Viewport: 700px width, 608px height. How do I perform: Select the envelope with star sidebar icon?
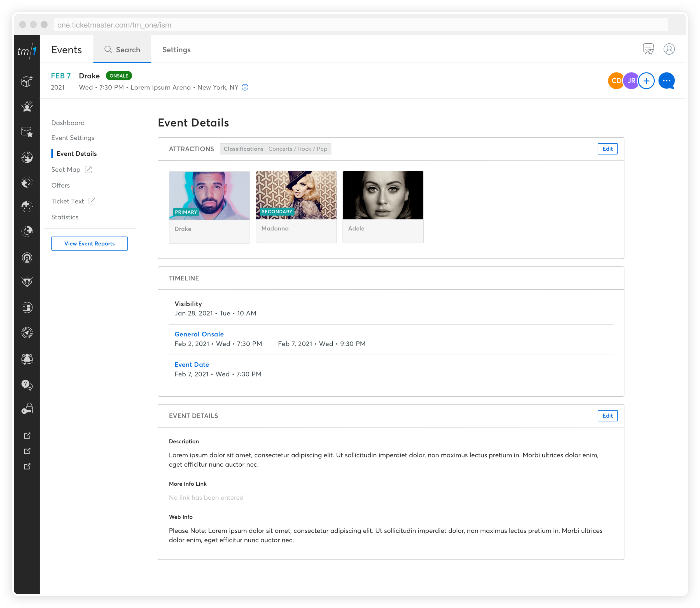tap(27, 132)
